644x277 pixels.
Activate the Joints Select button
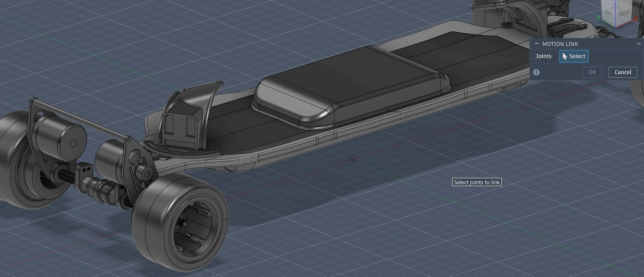[573, 56]
